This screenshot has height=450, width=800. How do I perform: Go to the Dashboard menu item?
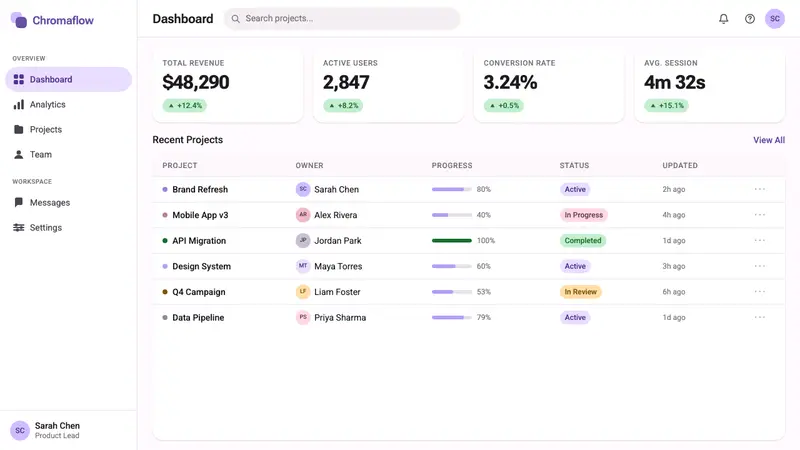tap(68, 79)
